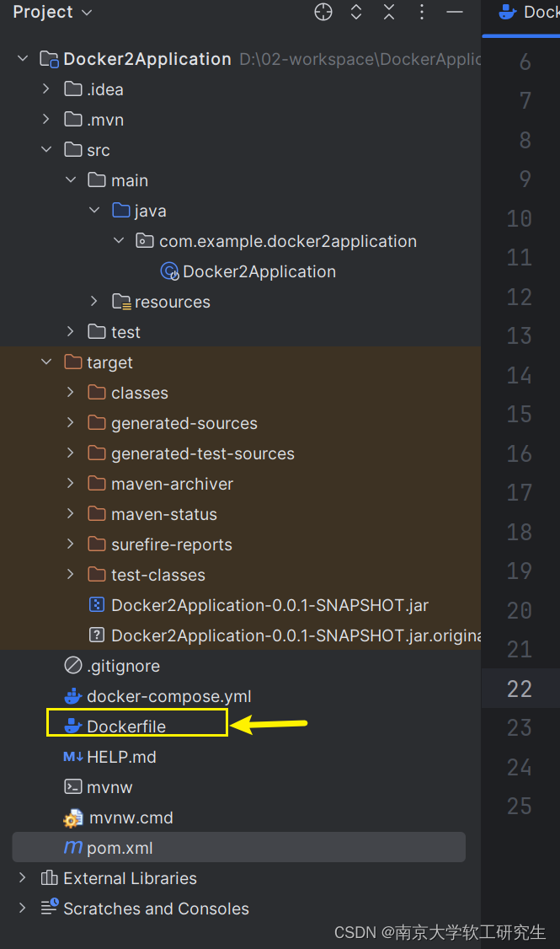Collapse the com.example.docker2application package
This screenshot has width=560, height=949.
(x=119, y=240)
